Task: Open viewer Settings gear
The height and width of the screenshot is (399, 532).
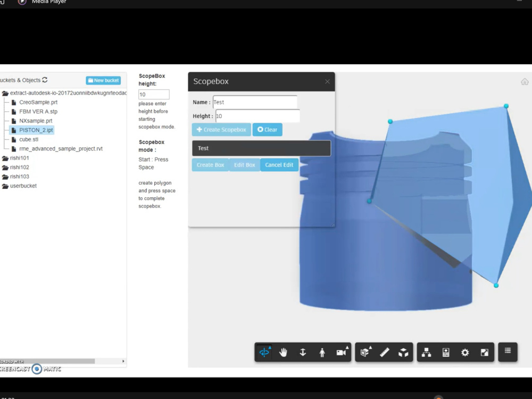Action: point(465,353)
